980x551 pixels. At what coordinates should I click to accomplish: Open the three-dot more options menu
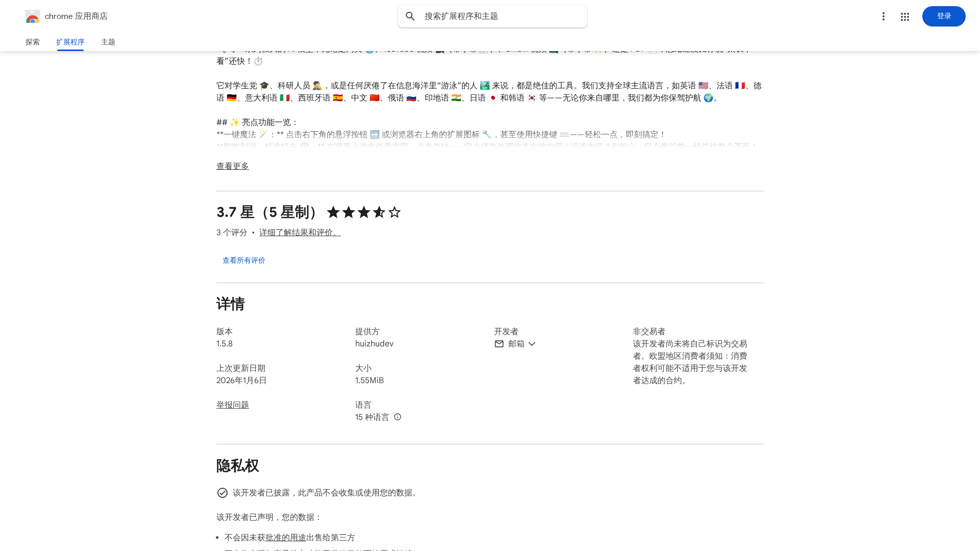[x=884, y=16]
